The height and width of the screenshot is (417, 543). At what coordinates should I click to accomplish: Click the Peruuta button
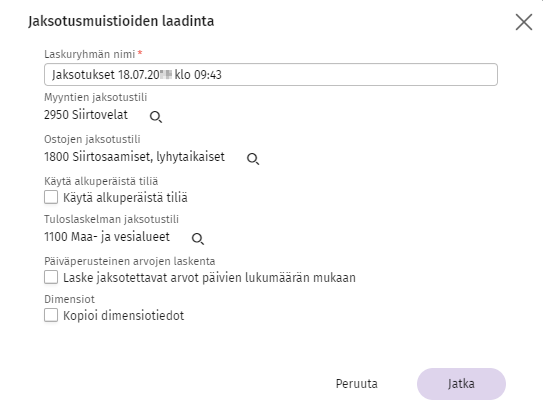pyautogui.click(x=357, y=384)
